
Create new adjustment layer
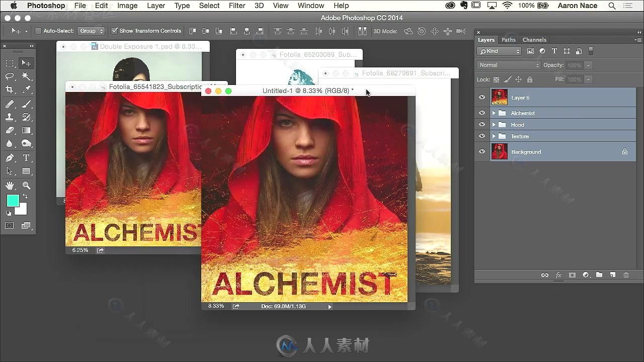pos(586,275)
